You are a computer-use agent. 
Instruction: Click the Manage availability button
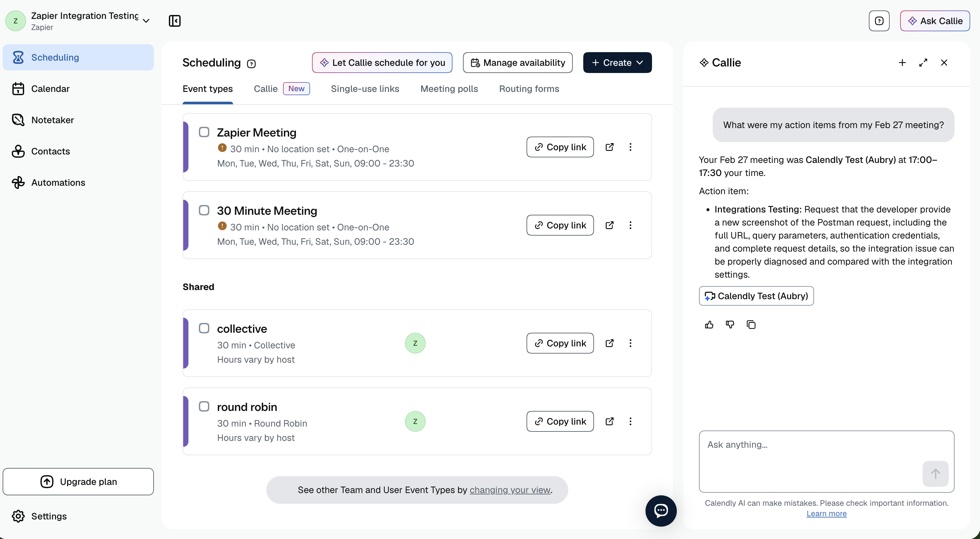[517, 62]
